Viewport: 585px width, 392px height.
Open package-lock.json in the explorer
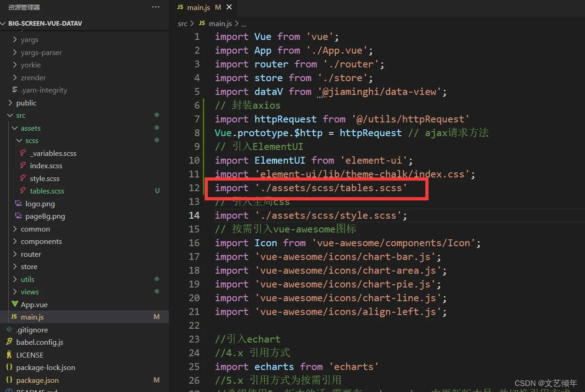click(45, 368)
